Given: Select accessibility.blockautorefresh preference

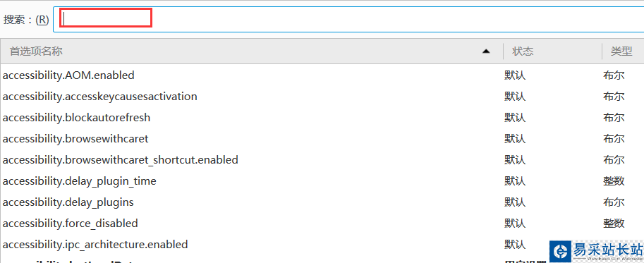Looking at the screenshot, I should point(322,118).
